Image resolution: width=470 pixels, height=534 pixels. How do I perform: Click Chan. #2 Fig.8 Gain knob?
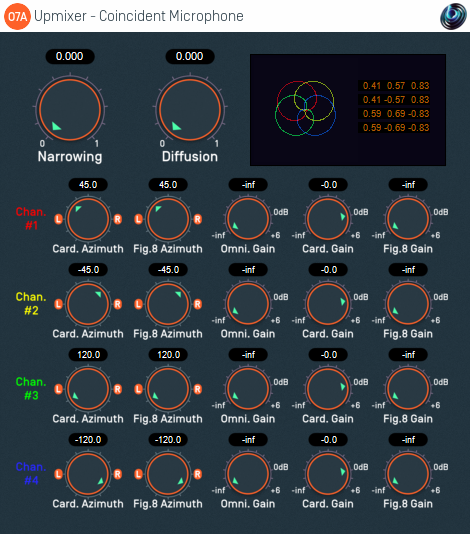point(408,304)
